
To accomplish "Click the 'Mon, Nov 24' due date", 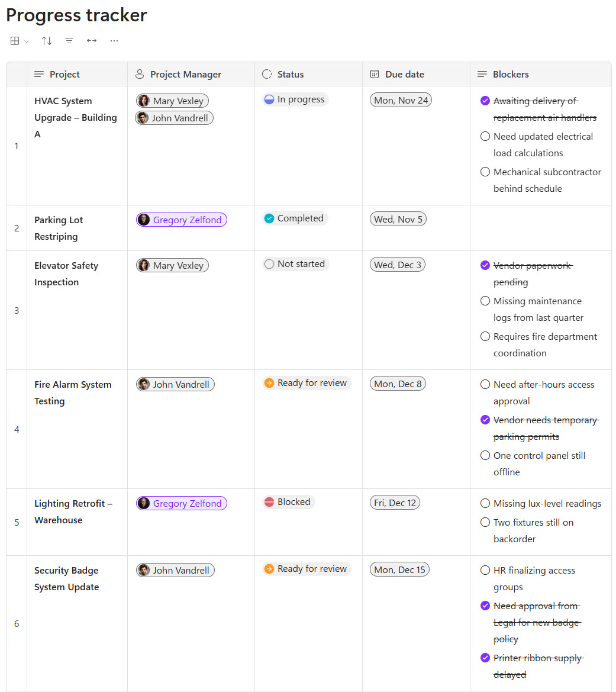I will click(x=401, y=100).
